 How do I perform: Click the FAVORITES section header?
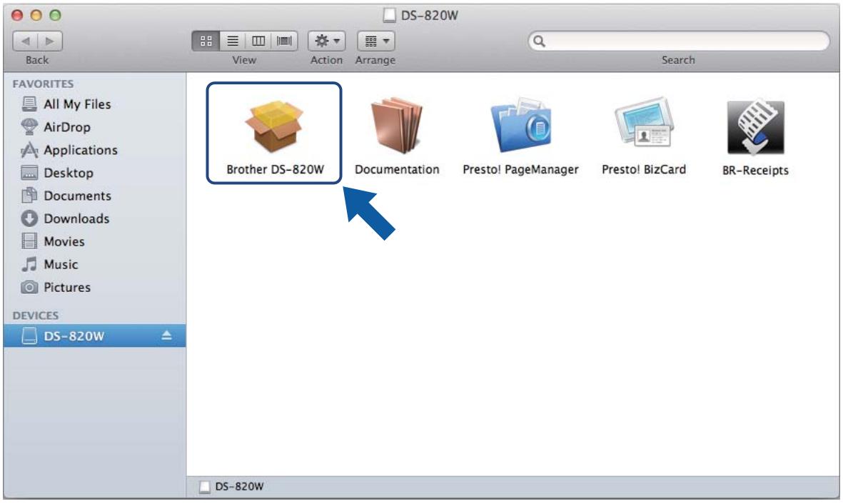(x=43, y=84)
